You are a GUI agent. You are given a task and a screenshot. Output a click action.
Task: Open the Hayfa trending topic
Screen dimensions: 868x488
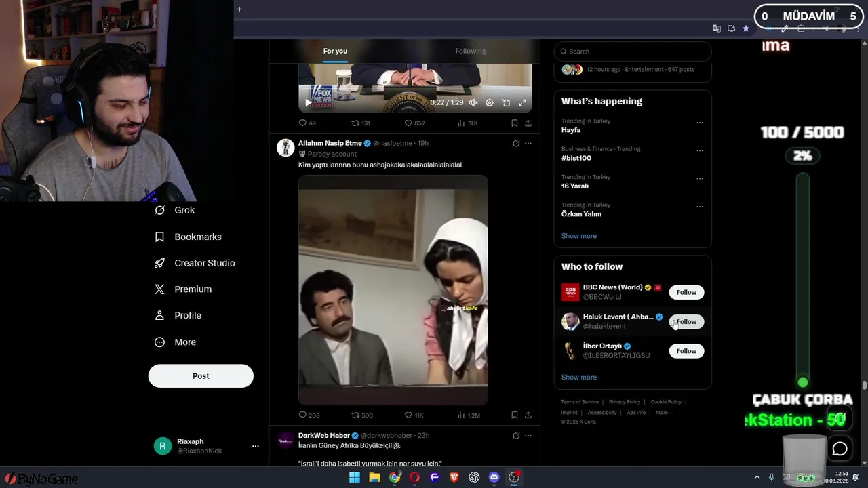coord(571,130)
